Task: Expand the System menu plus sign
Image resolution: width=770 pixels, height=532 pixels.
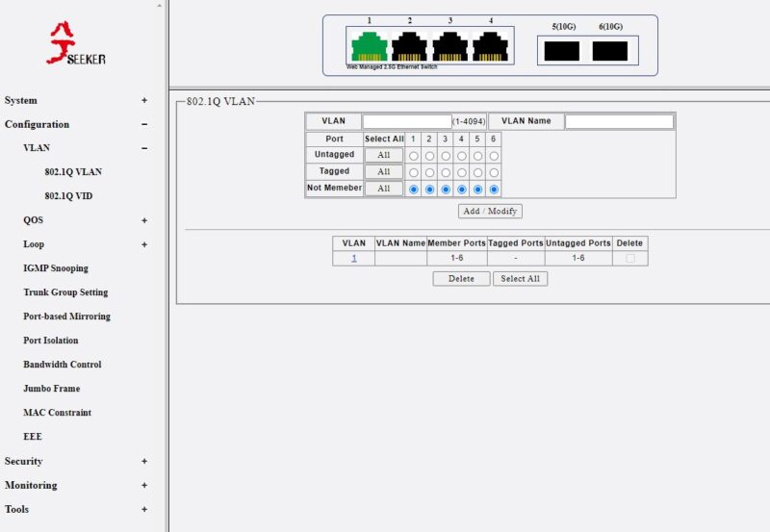Action: point(144,100)
